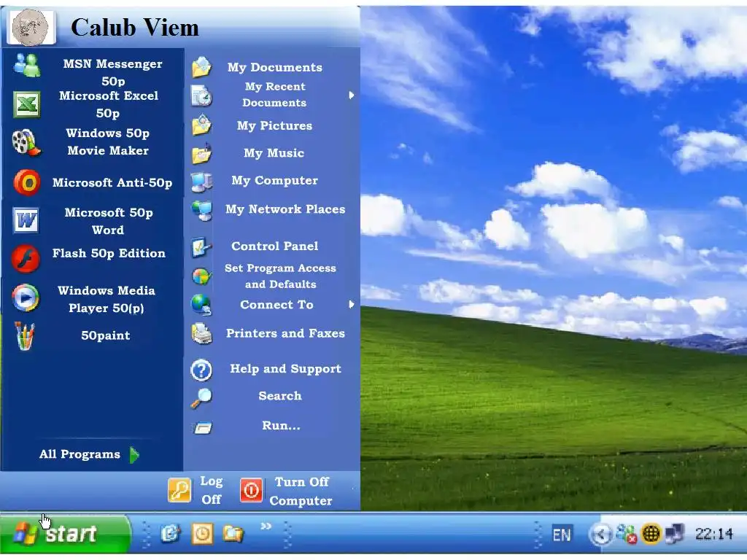The width and height of the screenshot is (747, 560).
Task: Click the Connect To globe icon
Action: tap(201, 306)
